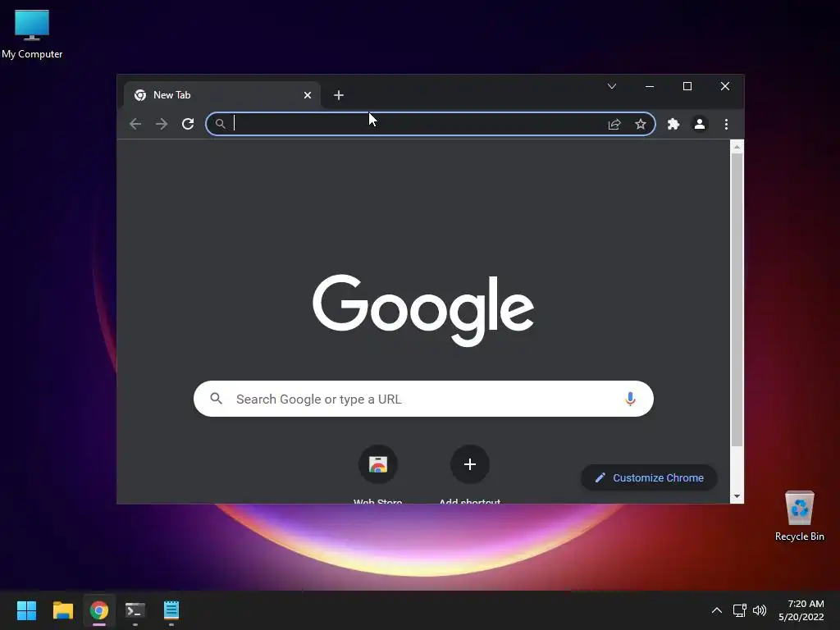The width and height of the screenshot is (840, 630).
Task: Click the Search Google or type a URL box
Action: point(423,399)
